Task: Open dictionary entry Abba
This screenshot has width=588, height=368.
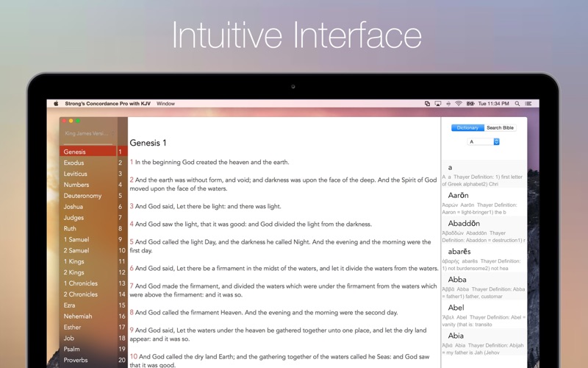Action: (484, 286)
